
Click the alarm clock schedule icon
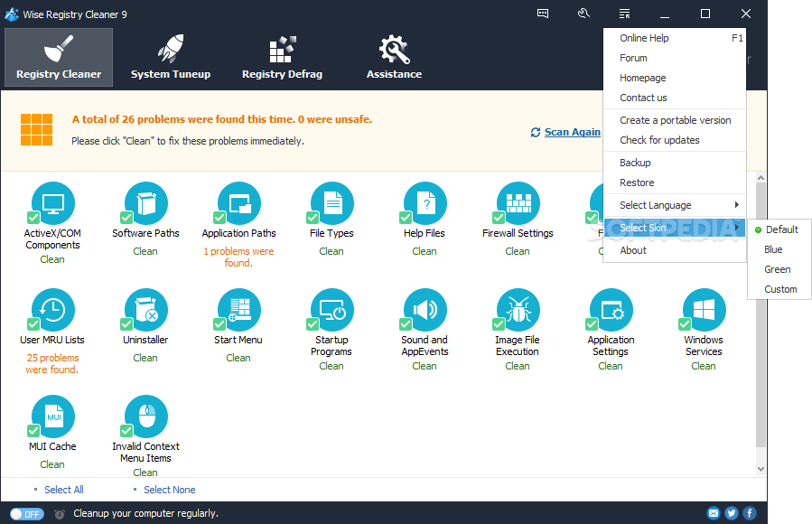(60, 514)
